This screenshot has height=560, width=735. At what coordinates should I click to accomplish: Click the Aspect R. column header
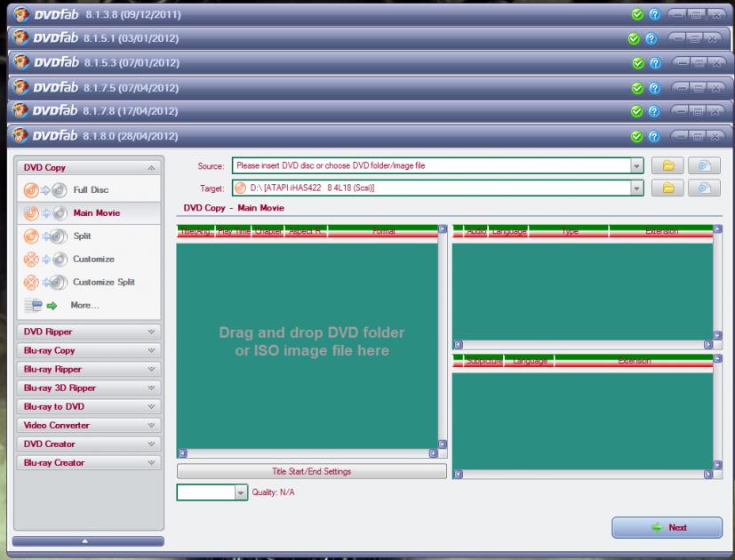coord(306,231)
